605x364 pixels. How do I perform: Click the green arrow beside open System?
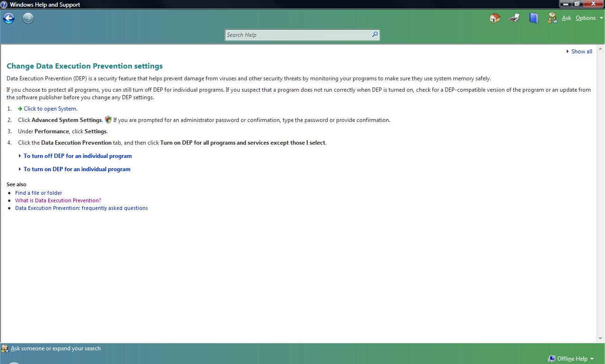(x=20, y=109)
